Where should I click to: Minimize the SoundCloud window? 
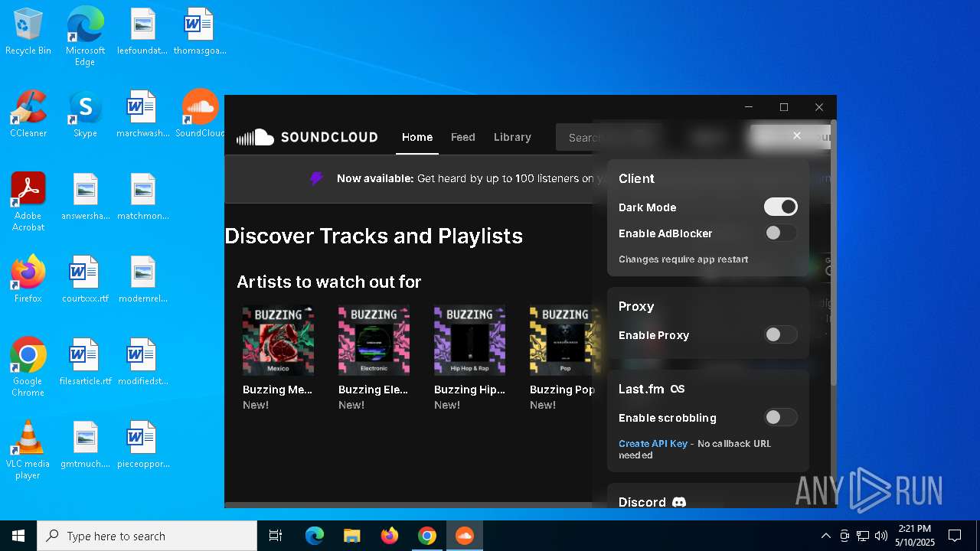(749, 107)
